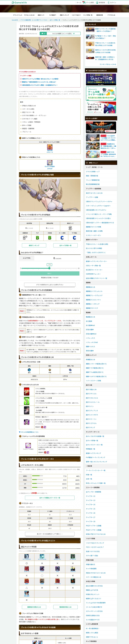Click the ログイン login icon link
The width and height of the screenshot is (129, 644).
pyautogui.click(x=112, y=2)
